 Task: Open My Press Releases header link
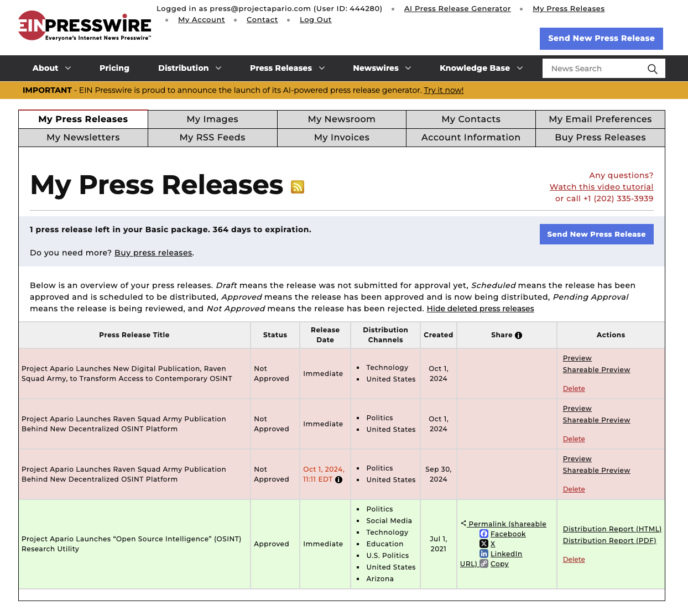569,9
